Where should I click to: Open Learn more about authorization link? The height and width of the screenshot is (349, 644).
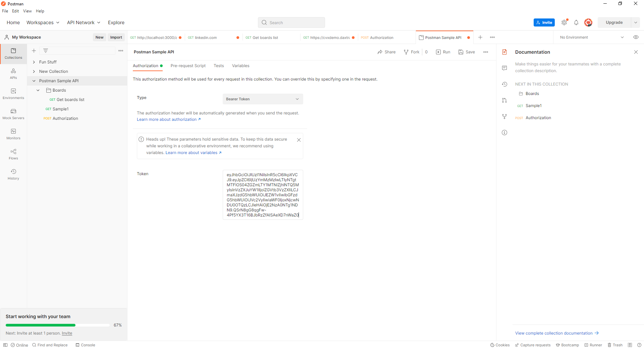point(169,119)
